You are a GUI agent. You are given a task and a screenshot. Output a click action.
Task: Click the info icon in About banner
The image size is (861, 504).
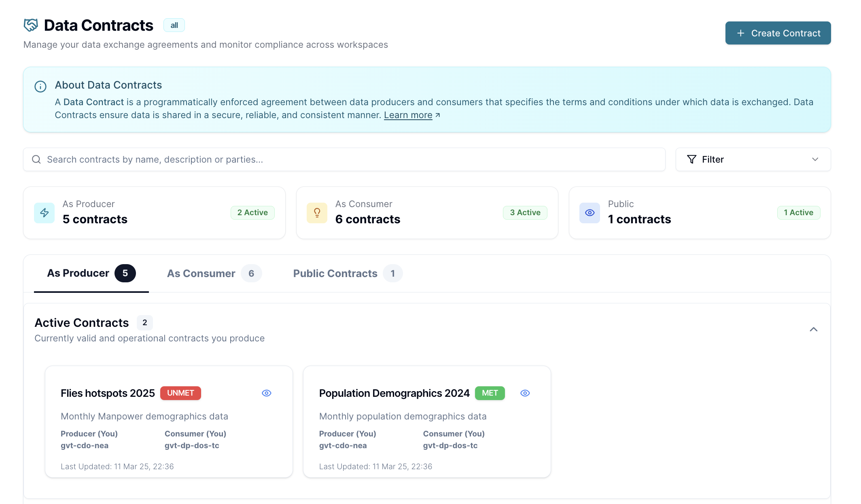point(40,87)
